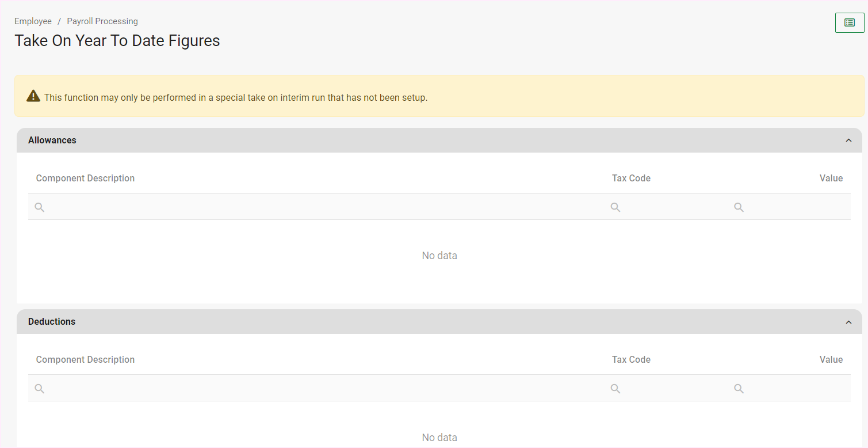Collapse the Deductions section using chevron

(x=848, y=322)
